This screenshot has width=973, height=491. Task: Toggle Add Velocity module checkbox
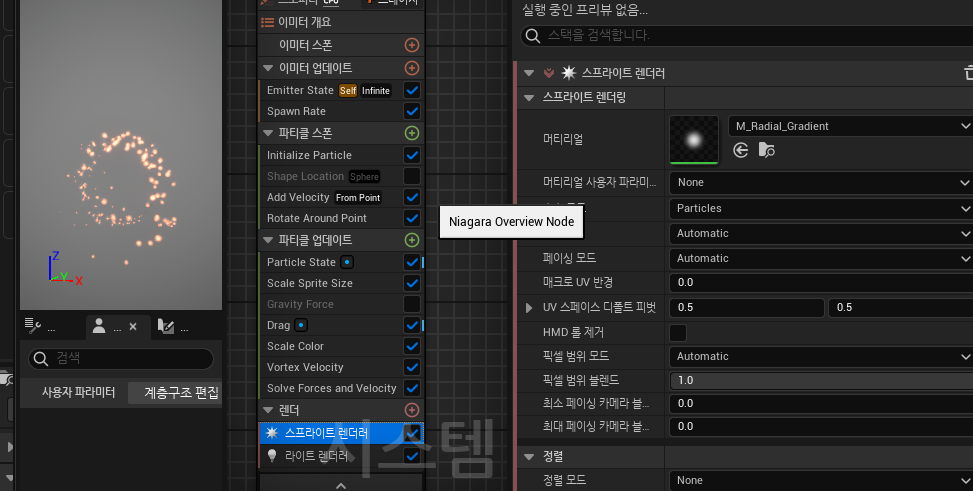pos(411,197)
